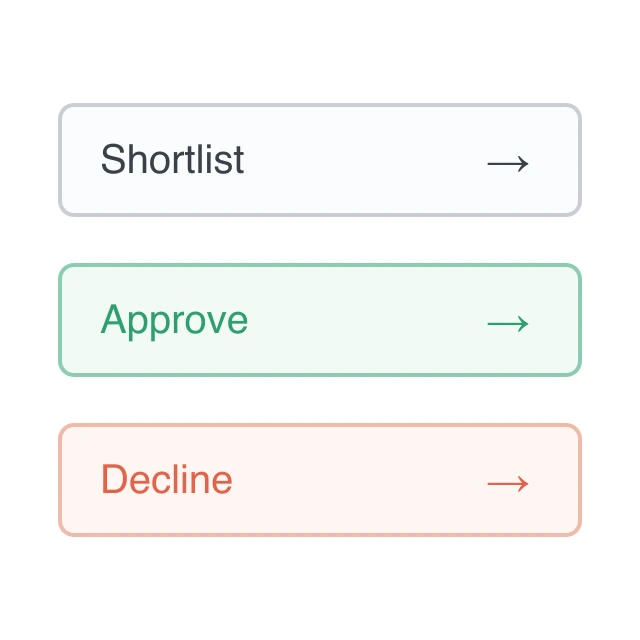
Task: Select the green arrow icon on Approve
Action: [508, 324]
